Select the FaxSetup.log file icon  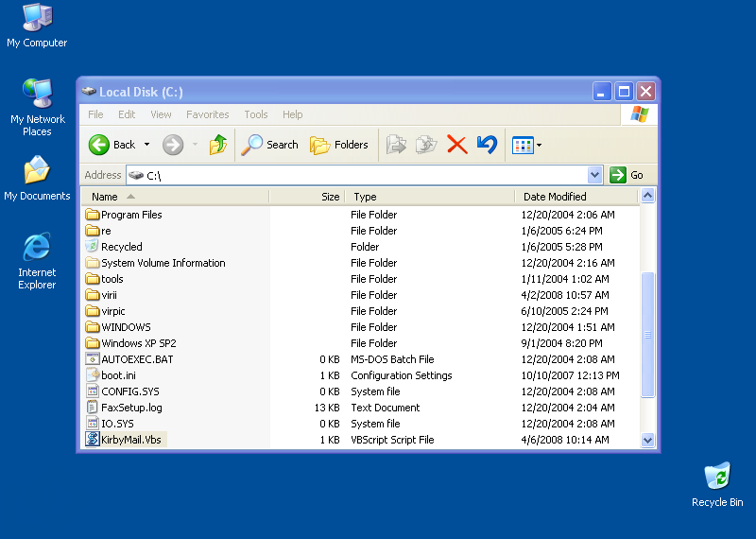click(92, 408)
